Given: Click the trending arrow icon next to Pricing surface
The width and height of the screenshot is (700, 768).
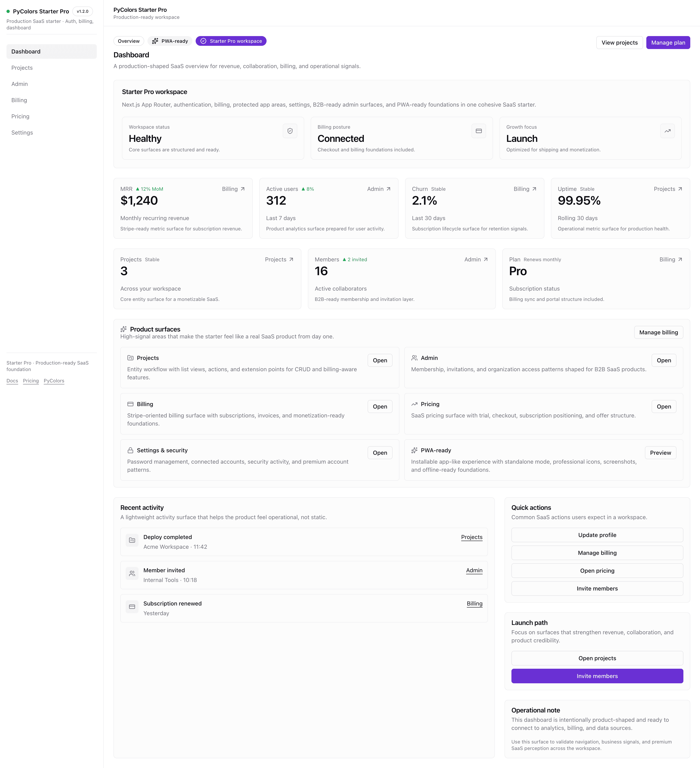Looking at the screenshot, I should click(414, 404).
